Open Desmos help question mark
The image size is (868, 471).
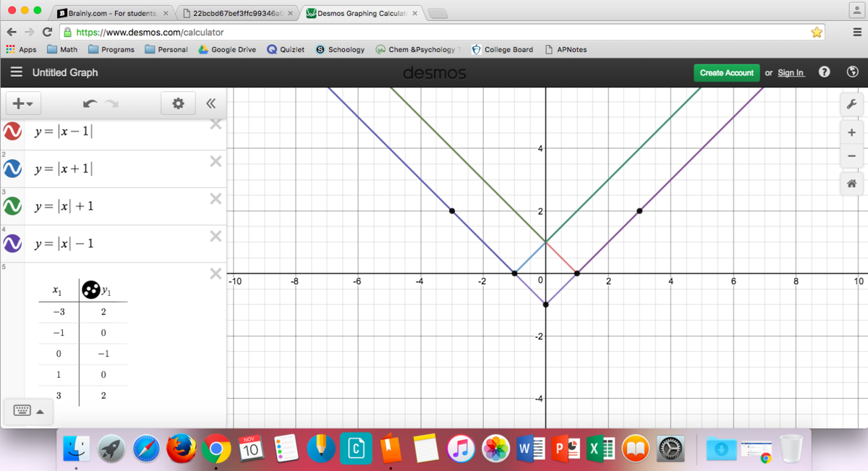click(824, 72)
